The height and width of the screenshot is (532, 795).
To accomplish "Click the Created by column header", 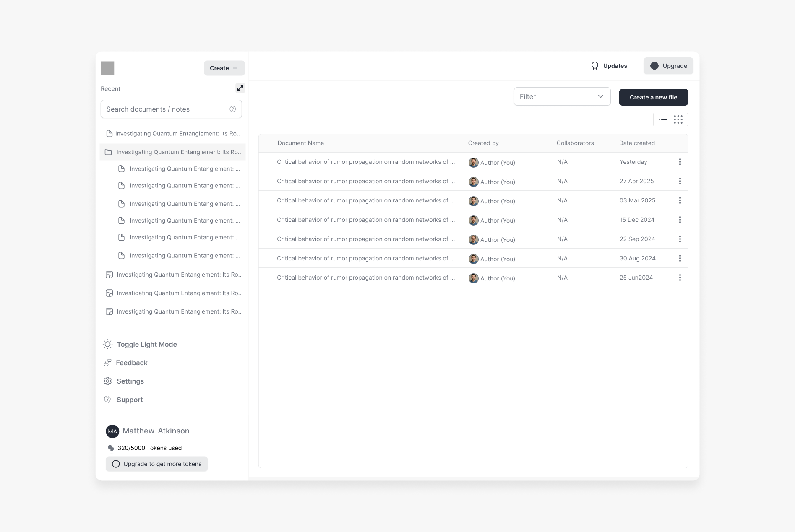I will coord(483,143).
